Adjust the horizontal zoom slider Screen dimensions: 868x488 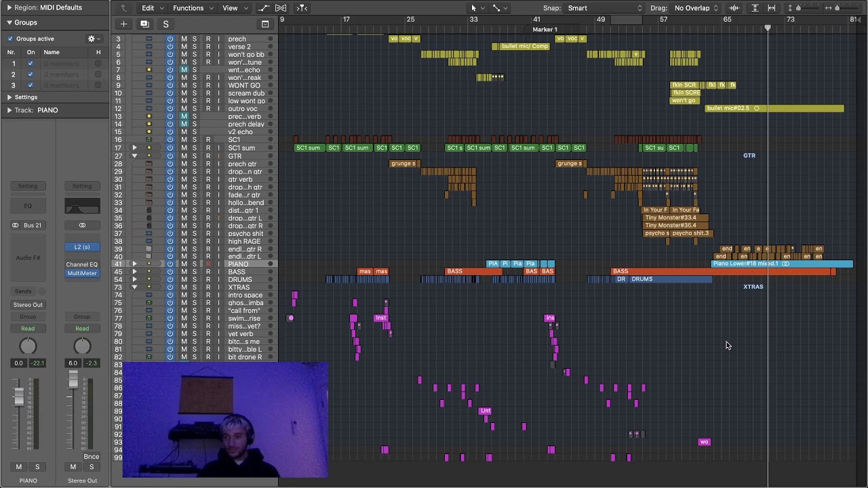837,8
